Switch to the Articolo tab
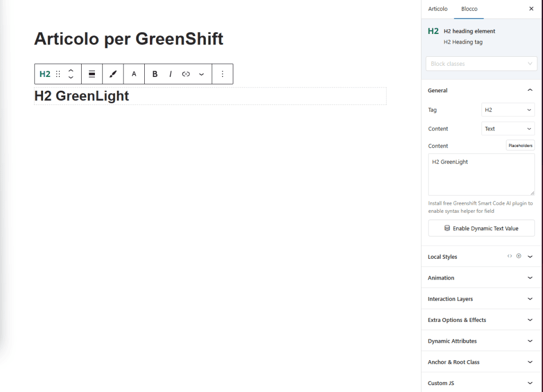This screenshot has height=392, width=543. coord(437,9)
